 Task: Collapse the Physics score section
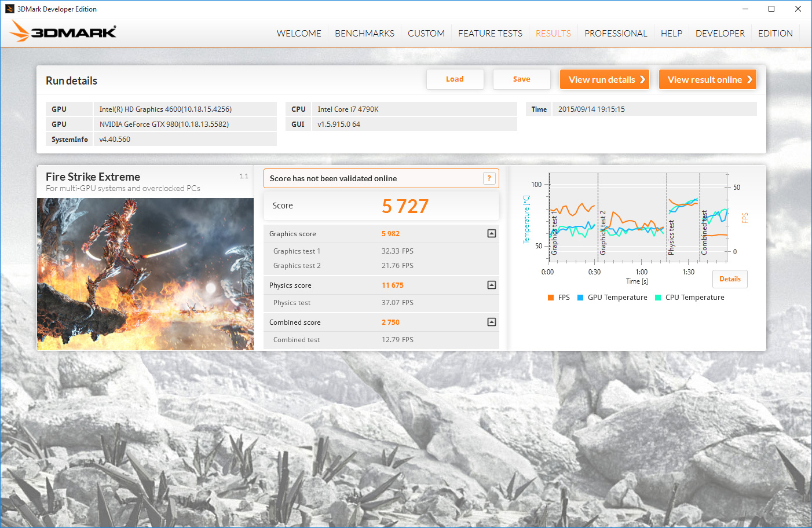click(x=492, y=285)
